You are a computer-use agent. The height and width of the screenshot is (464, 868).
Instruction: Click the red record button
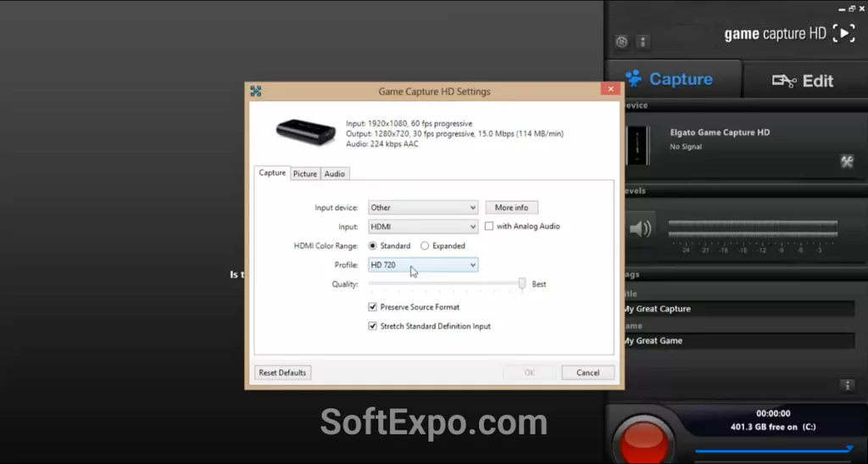click(x=643, y=442)
